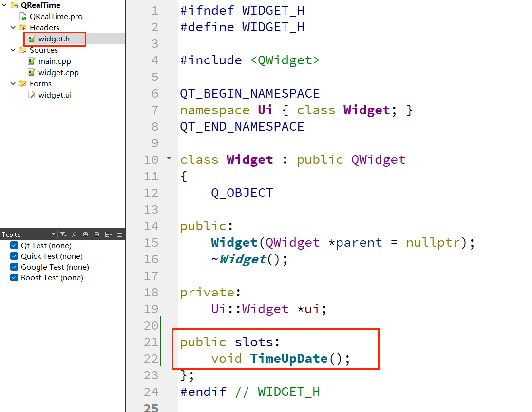Image resolution: width=532 pixels, height=412 pixels.
Task: Click 'QT_BEGIN_NAMESPACE' in the editor
Action: click(250, 94)
